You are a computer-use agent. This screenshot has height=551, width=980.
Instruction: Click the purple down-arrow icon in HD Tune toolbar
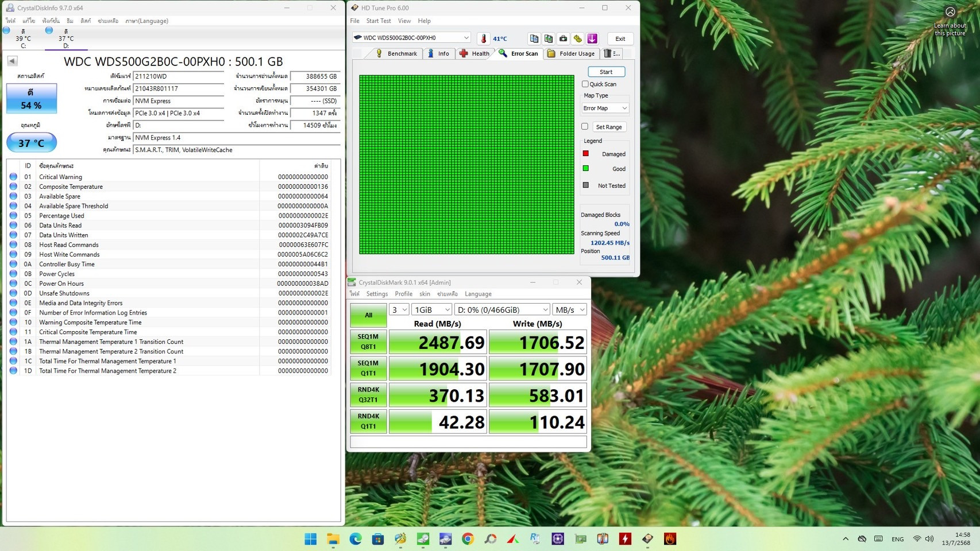coord(592,38)
